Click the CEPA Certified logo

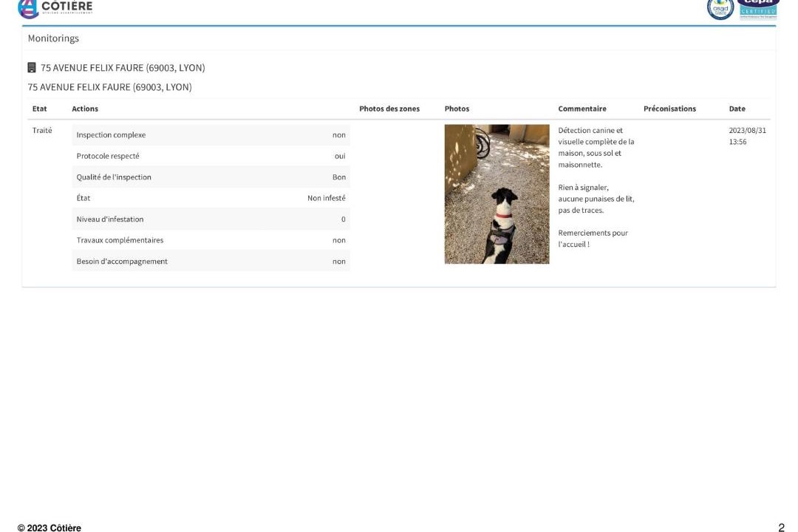[x=757, y=8]
